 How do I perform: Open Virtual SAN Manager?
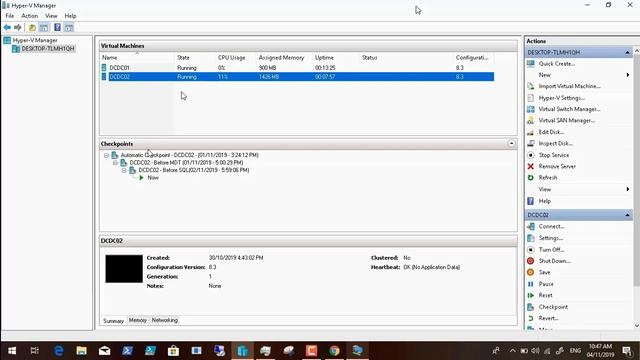pos(567,120)
